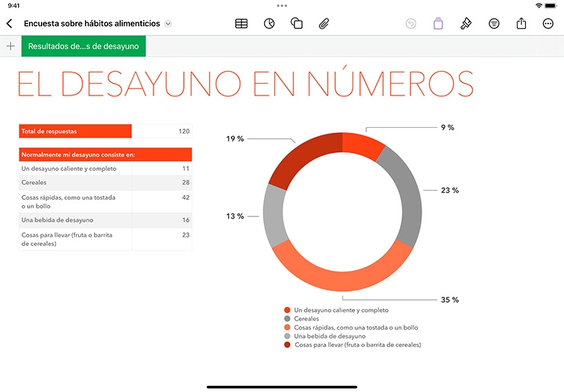The height and width of the screenshot is (392, 564).
Task: Open the purple clipboard paste icon
Action: click(438, 24)
